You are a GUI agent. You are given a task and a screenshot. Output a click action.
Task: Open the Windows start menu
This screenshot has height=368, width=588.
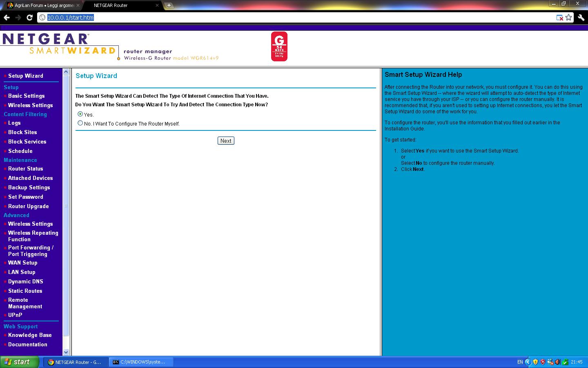click(x=20, y=362)
